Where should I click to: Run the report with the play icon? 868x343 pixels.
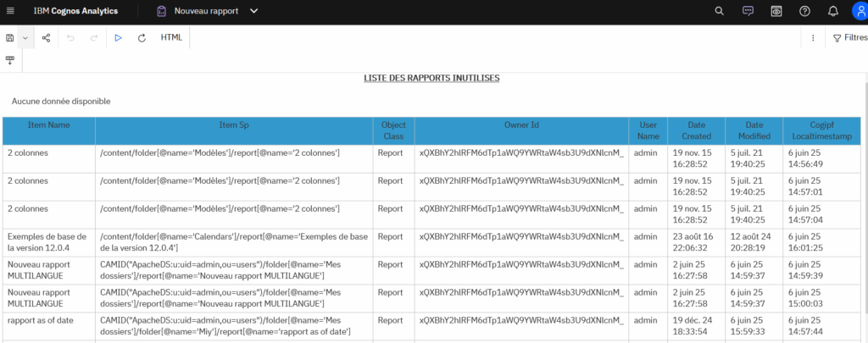(x=119, y=38)
